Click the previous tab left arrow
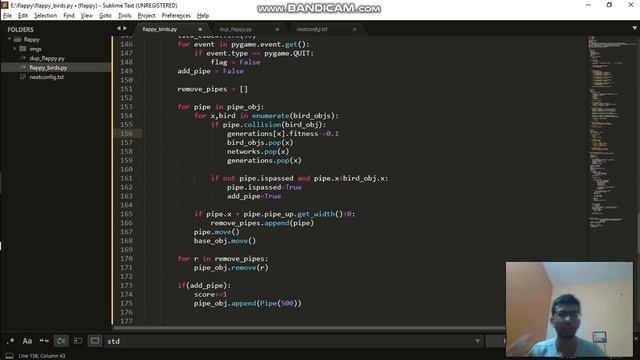Image resolution: width=640 pixels, height=360 pixels. click(119, 29)
